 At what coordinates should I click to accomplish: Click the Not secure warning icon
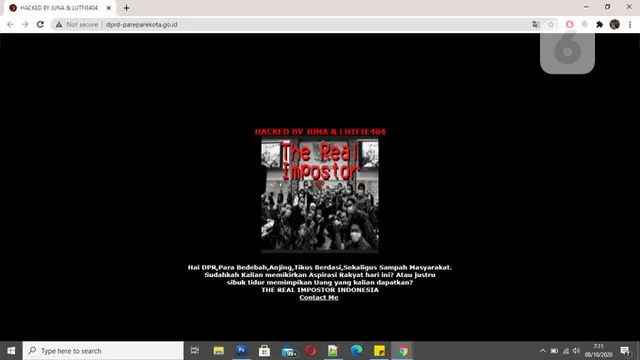pos(59,24)
